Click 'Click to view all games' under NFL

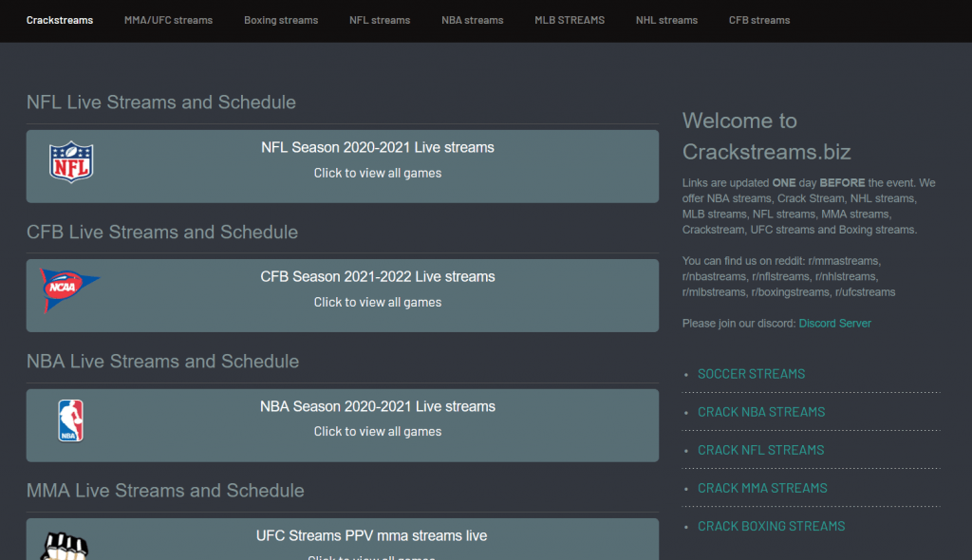[378, 173]
